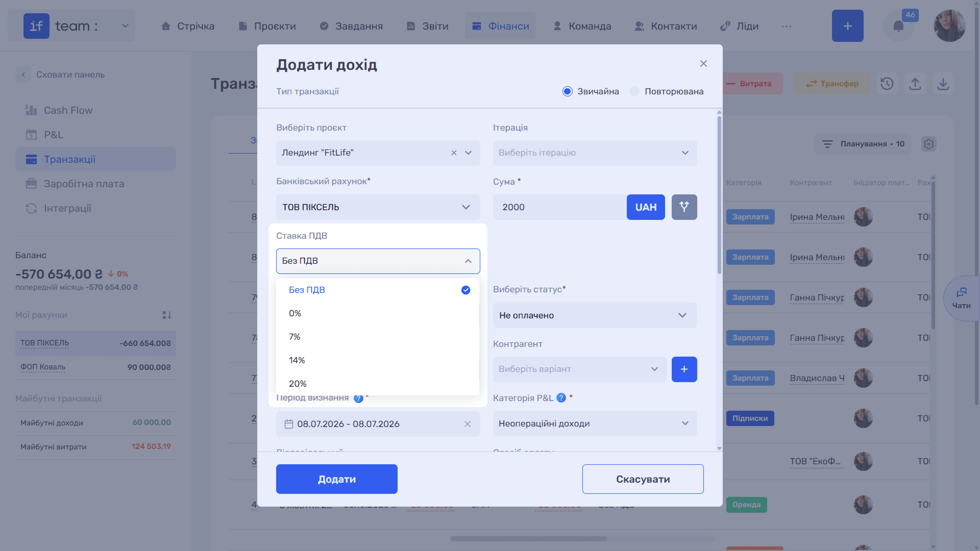This screenshot has height=551, width=980.
Task: Click the Підписки category tag
Action: click(x=750, y=418)
